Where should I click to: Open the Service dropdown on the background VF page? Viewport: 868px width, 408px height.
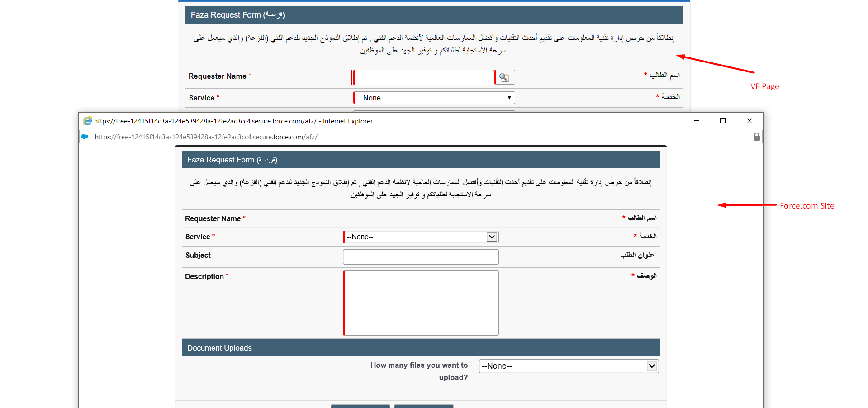(x=434, y=98)
